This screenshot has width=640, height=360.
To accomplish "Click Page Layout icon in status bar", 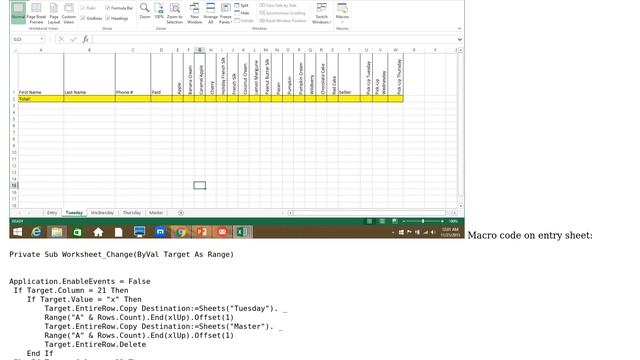I will [x=382, y=221].
